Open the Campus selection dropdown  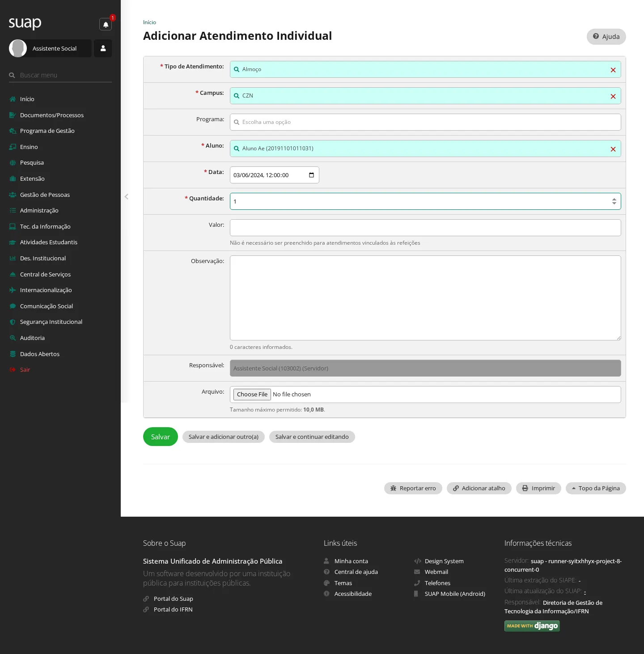coord(425,96)
